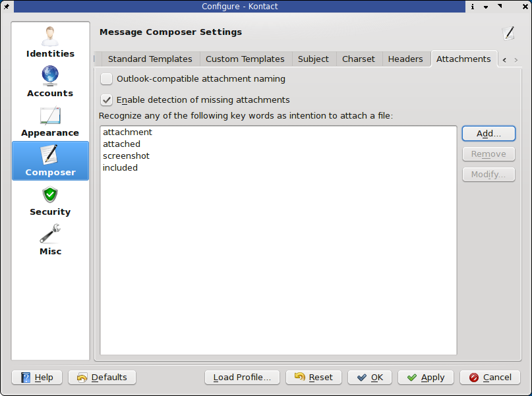
Task: Open the Charset tab
Action: pos(358,59)
